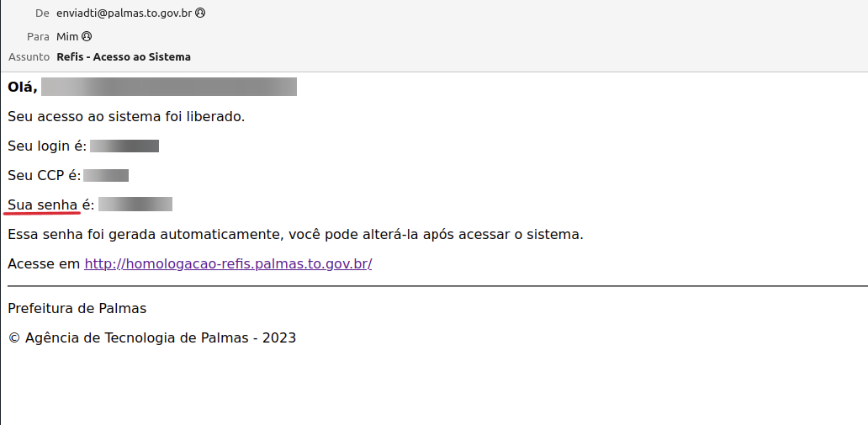Click the Assunto header label
The image size is (868, 425).
pyautogui.click(x=29, y=56)
